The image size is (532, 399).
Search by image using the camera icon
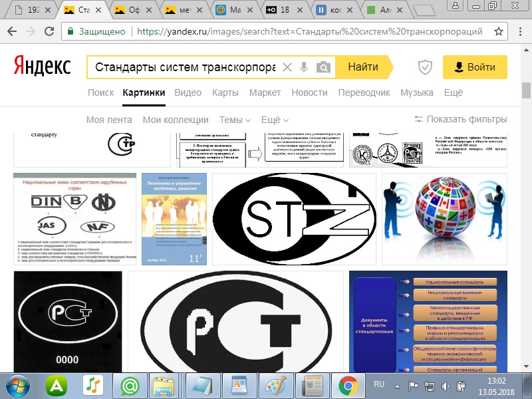click(x=323, y=67)
